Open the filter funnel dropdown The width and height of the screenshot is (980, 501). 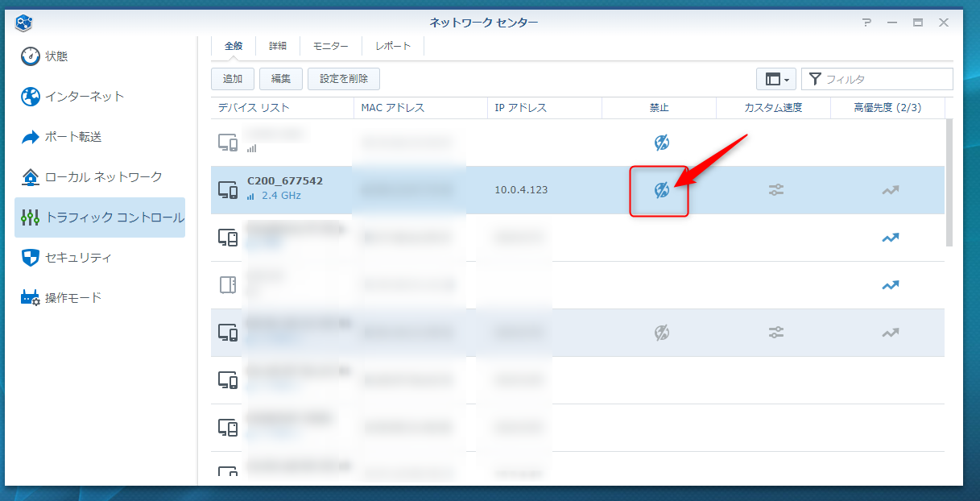(815, 79)
